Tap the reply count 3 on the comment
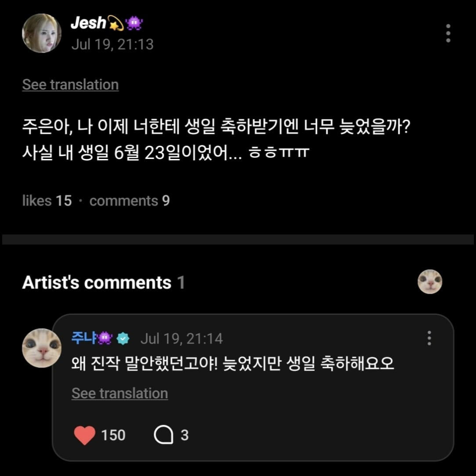The width and height of the screenshot is (476, 476). [184, 435]
